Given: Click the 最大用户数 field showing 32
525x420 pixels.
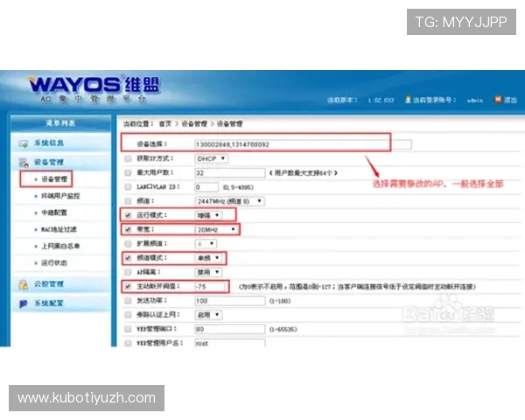Looking at the screenshot, I should [x=230, y=173].
